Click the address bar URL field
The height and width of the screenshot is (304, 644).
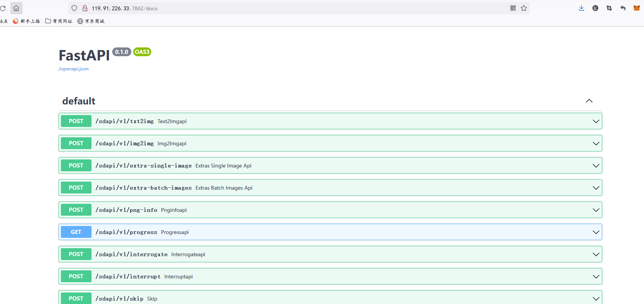299,8
